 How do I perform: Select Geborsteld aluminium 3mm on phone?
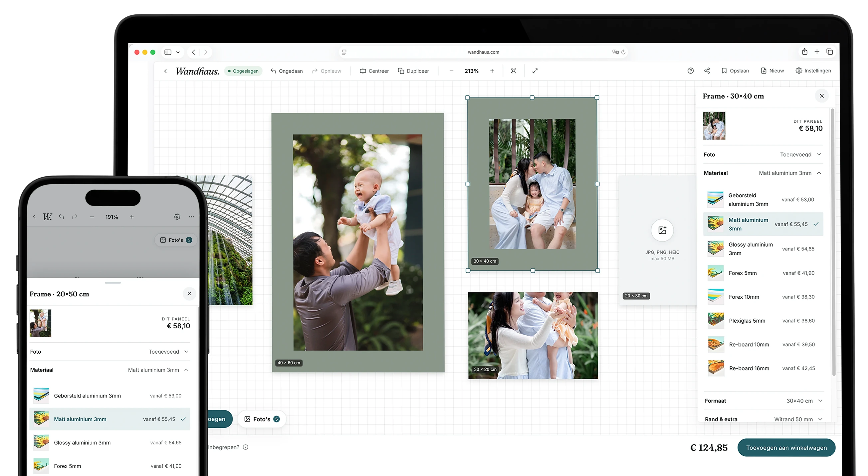(x=110, y=396)
